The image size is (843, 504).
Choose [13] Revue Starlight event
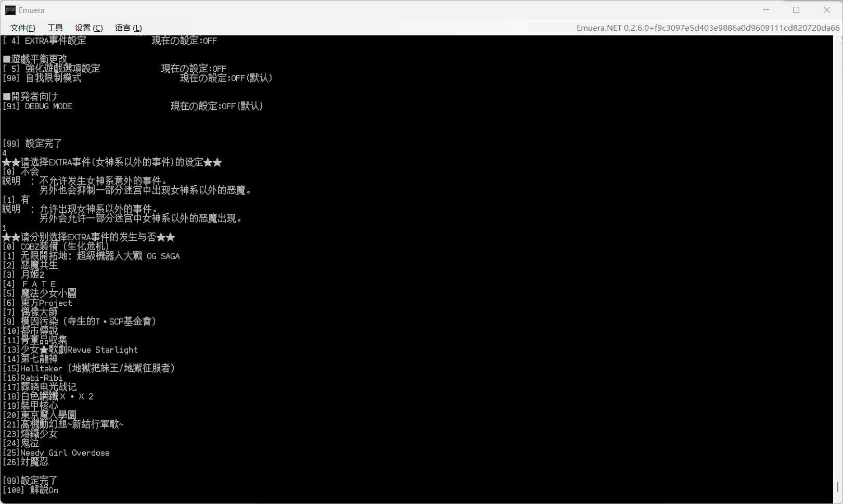pos(70,350)
